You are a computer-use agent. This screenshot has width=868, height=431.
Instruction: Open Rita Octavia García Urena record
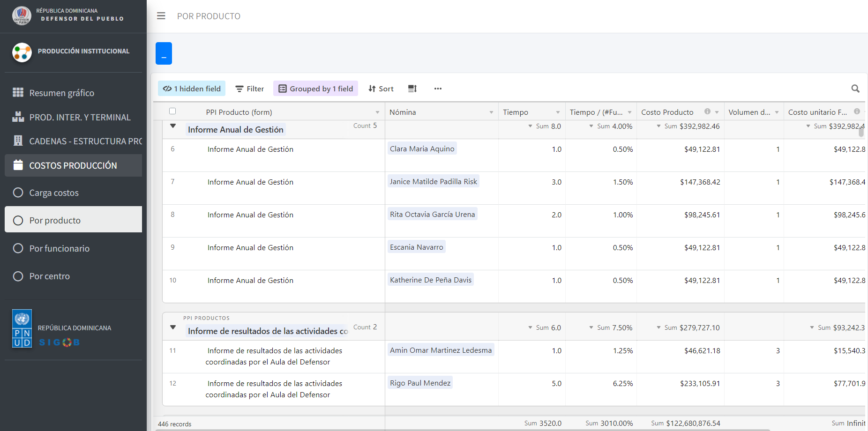click(432, 214)
